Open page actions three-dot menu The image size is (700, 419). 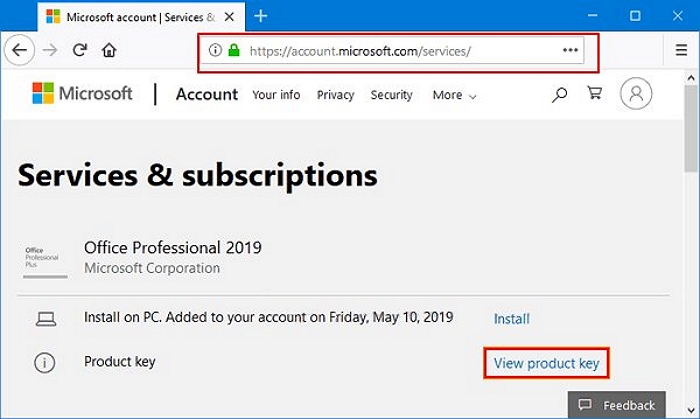[570, 50]
